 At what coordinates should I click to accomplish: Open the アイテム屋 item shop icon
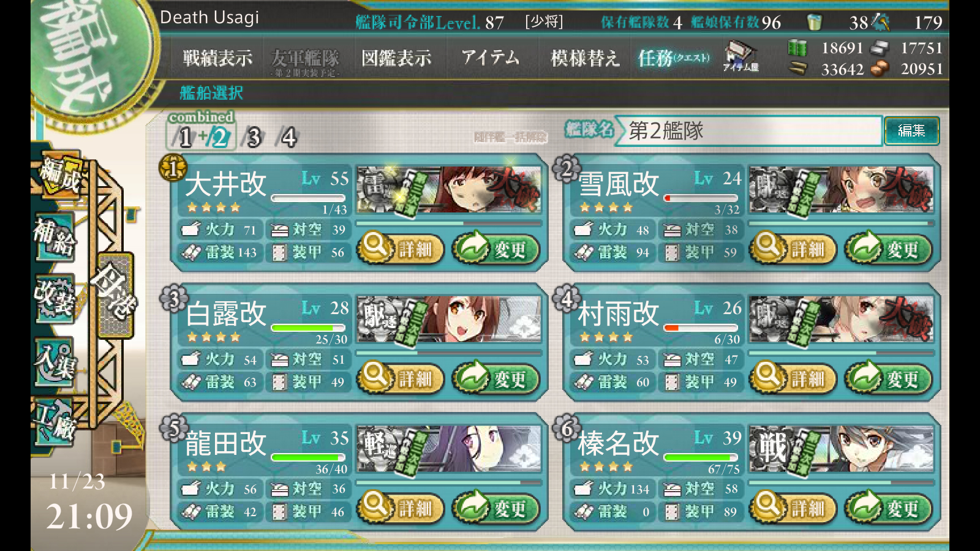point(740,56)
